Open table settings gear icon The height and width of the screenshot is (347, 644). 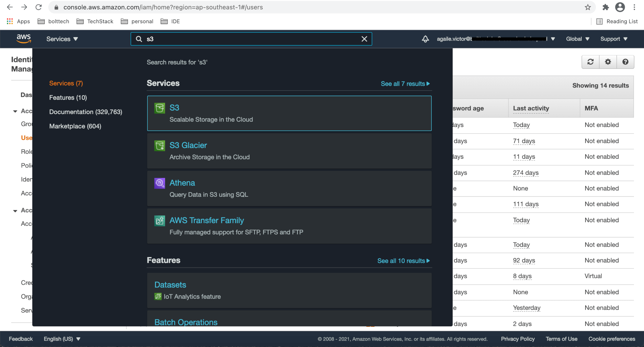(x=608, y=62)
